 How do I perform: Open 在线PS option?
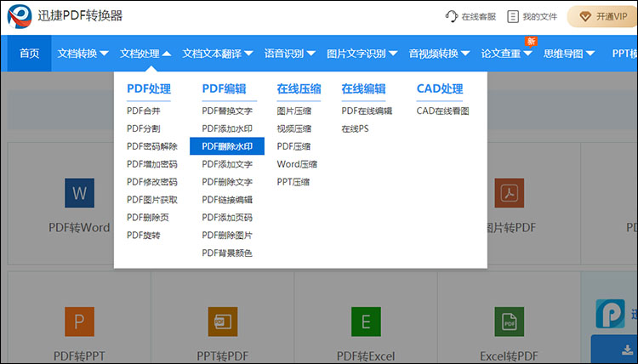click(x=356, y=128)
